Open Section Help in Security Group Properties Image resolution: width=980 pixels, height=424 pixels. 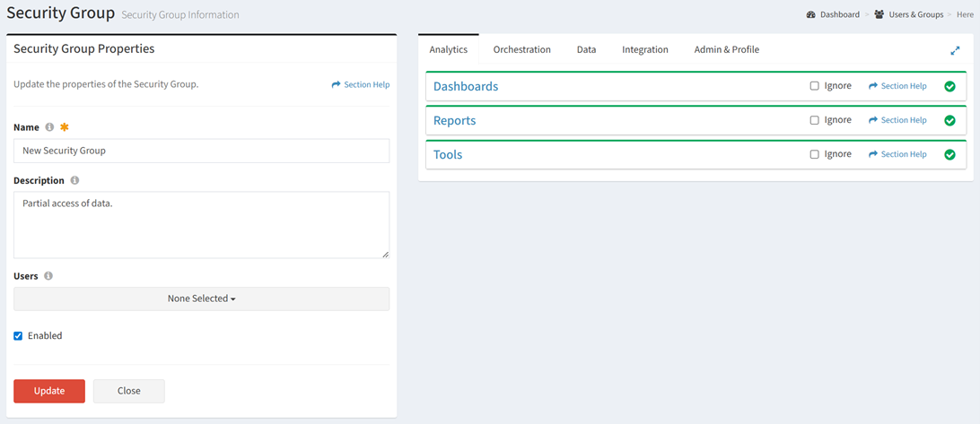(361, 84)
